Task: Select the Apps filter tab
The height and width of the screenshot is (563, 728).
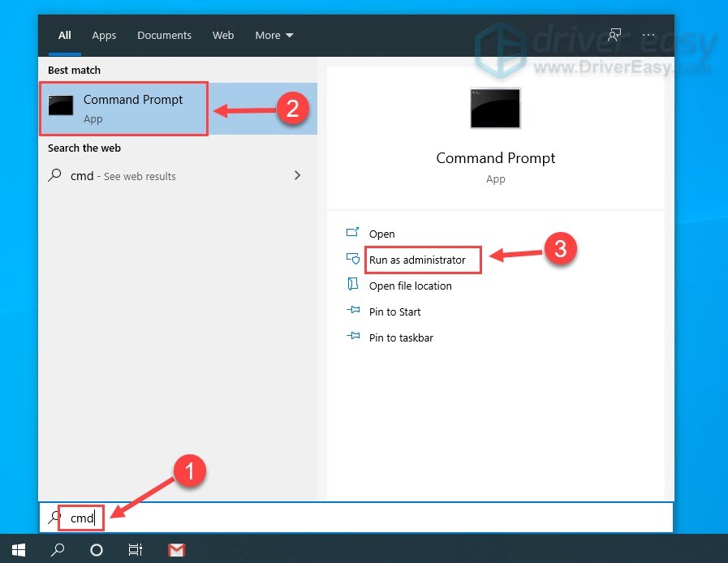Action: pos(104,35)
